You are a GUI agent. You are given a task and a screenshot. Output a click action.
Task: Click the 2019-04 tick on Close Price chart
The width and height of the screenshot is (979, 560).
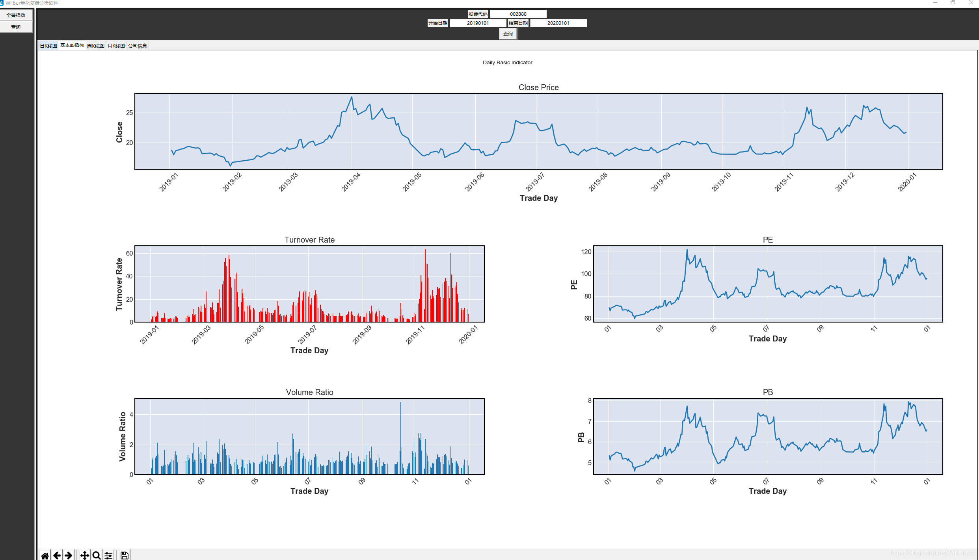click(351, 182)
